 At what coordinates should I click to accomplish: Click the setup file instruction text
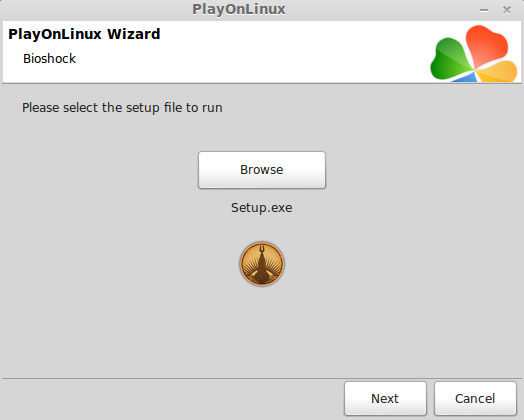coord(122,108)
